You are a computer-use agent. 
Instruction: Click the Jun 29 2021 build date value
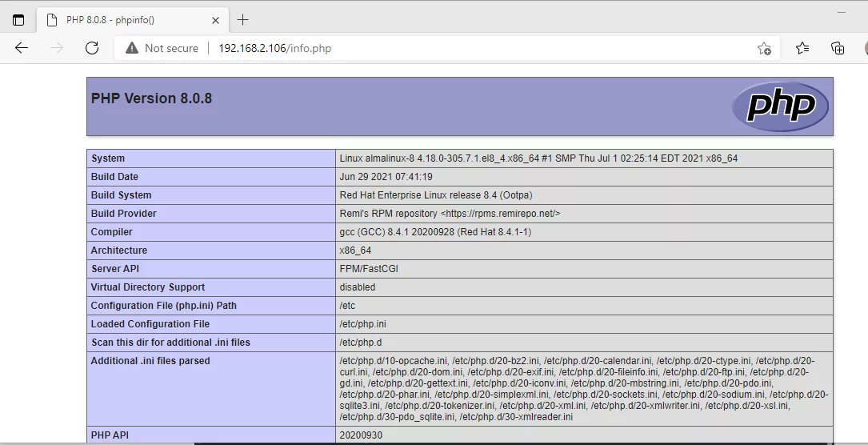(x=386, y=177)
